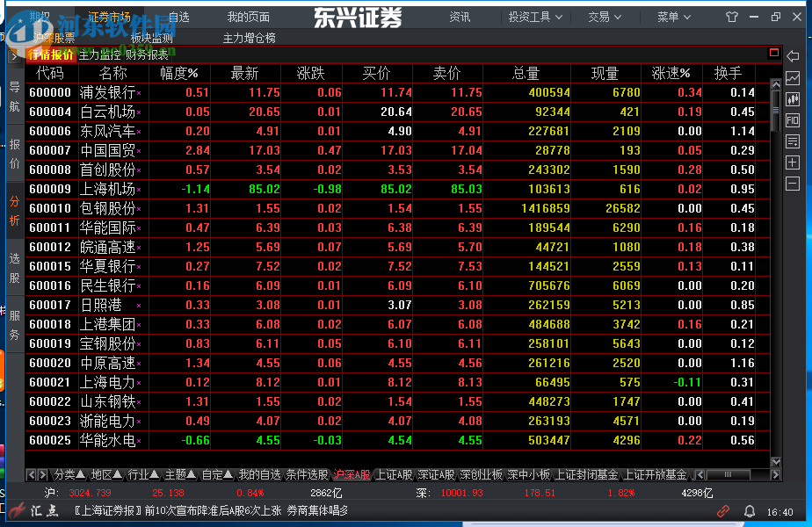The image size is (812, 527).
Task: Click the back arrow icon in right toolbar
Action: (x=793, y=56)
